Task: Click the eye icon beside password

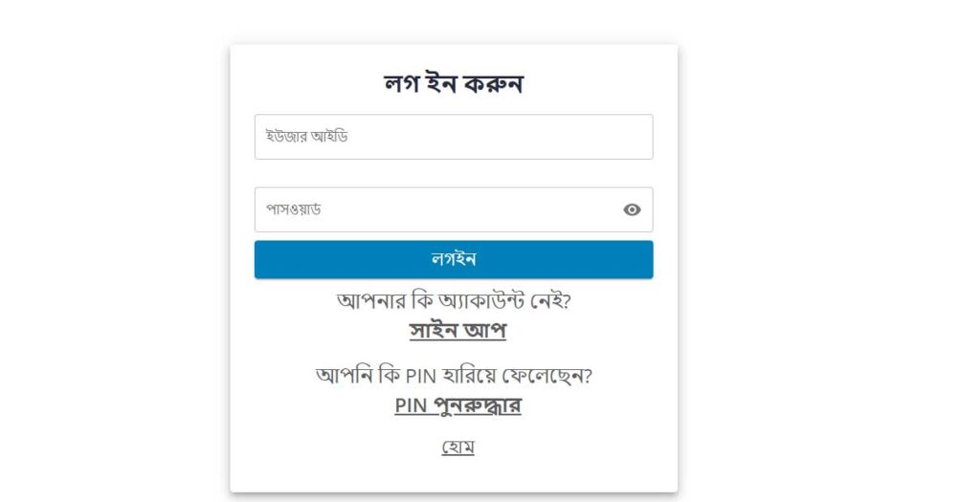Action: (632, 210)
